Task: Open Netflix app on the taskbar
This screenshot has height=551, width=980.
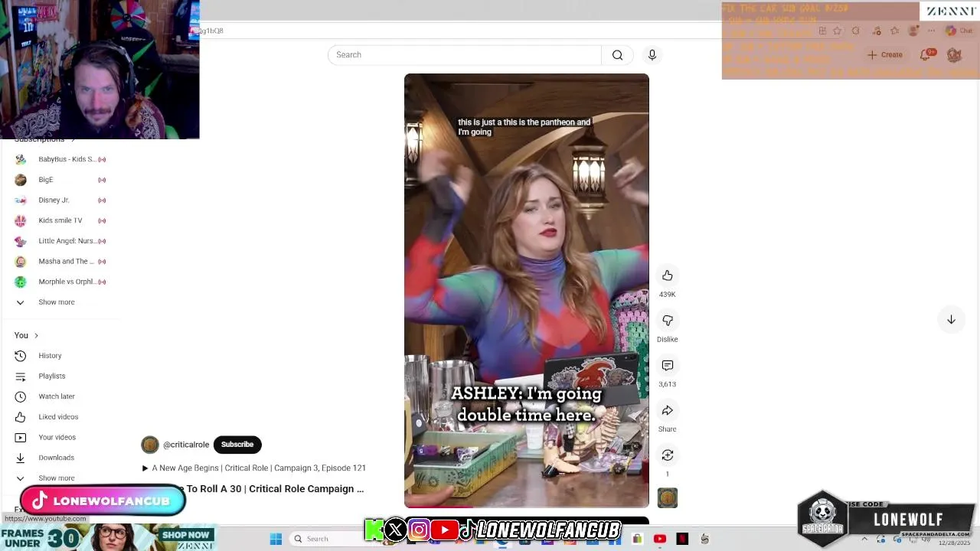Action: click(x=682, y=539)
